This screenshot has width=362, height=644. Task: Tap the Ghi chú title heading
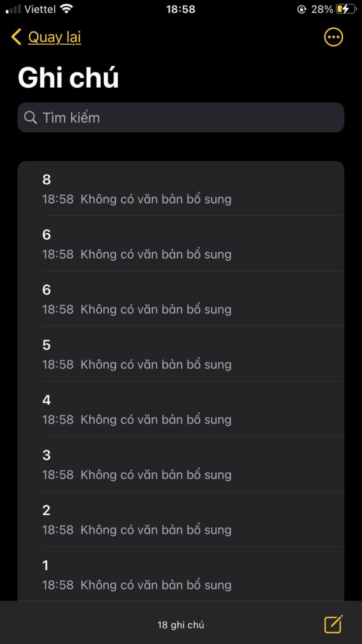68,77
